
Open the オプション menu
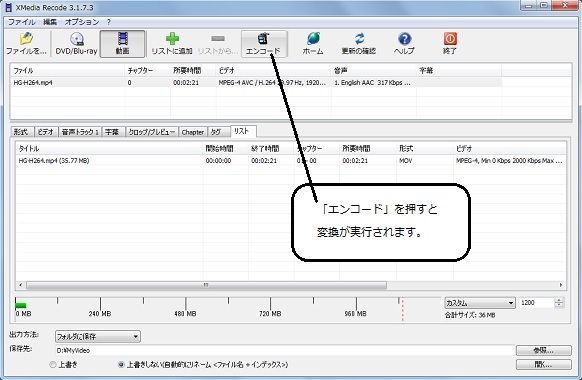click(x=82, y=22)
